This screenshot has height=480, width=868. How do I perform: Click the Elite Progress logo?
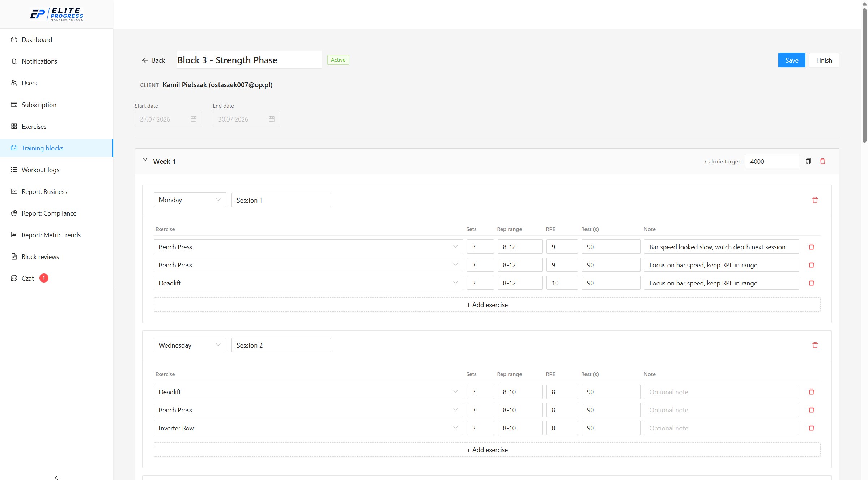57,14
